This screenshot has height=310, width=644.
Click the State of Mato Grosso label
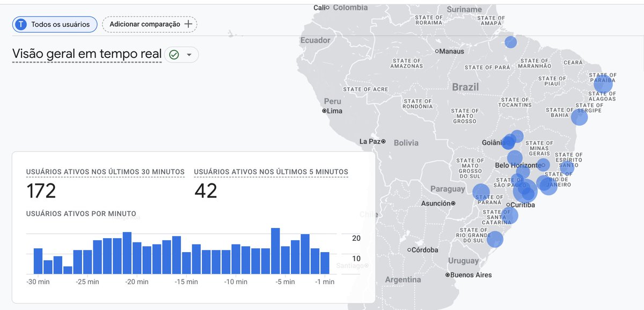tap(465, 115)
